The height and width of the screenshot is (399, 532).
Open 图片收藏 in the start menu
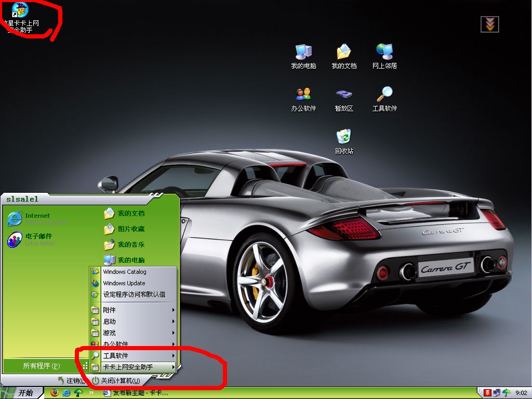coord(125,229)
